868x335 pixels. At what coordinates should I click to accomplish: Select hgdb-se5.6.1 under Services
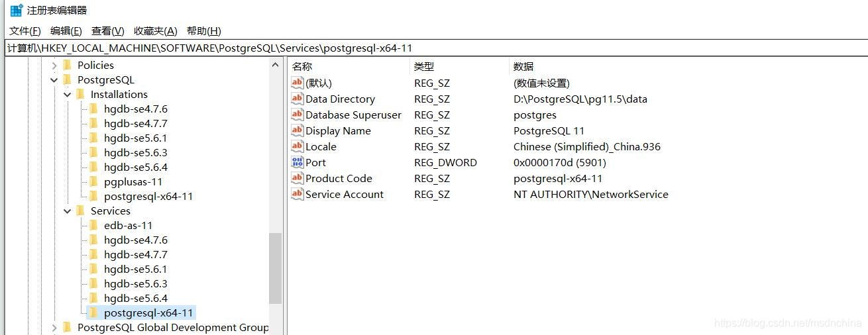(136, 269)
